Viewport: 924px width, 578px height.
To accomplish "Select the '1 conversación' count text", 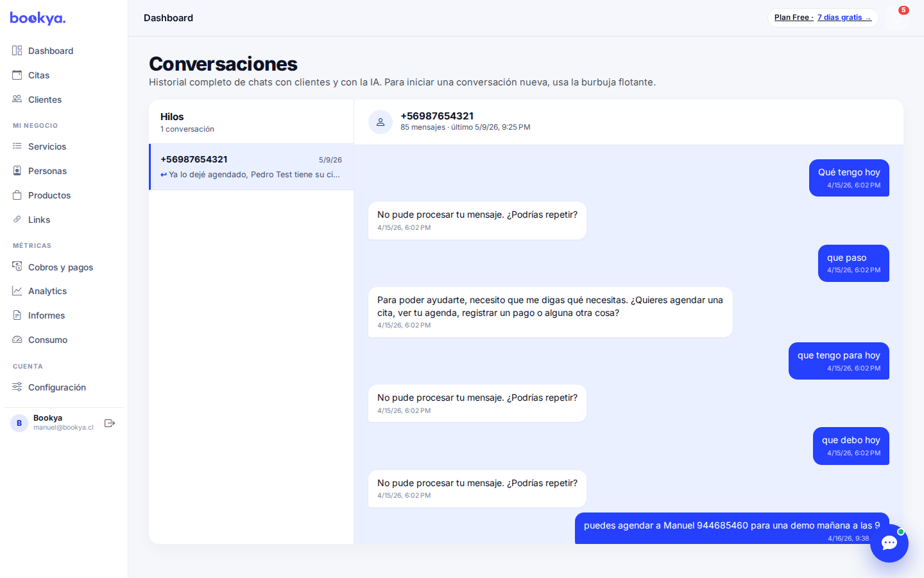I will 187,129.
